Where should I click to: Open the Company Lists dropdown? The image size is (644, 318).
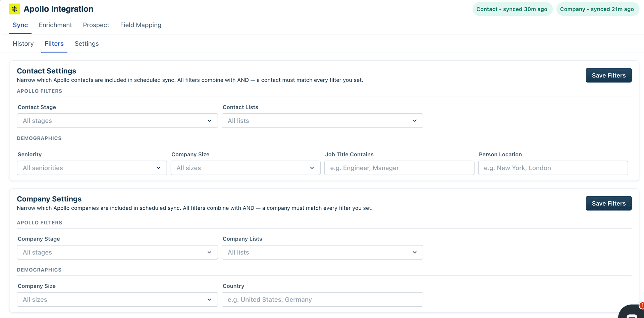tap(322, 252)
